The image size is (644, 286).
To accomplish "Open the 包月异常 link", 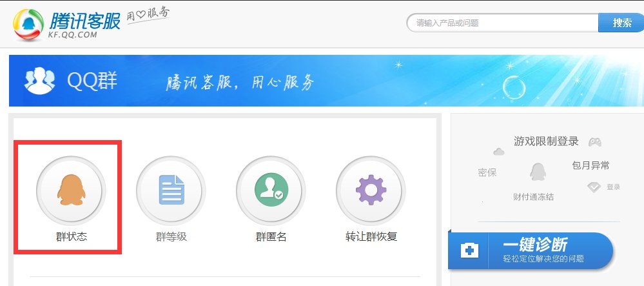I will (590, 166).
